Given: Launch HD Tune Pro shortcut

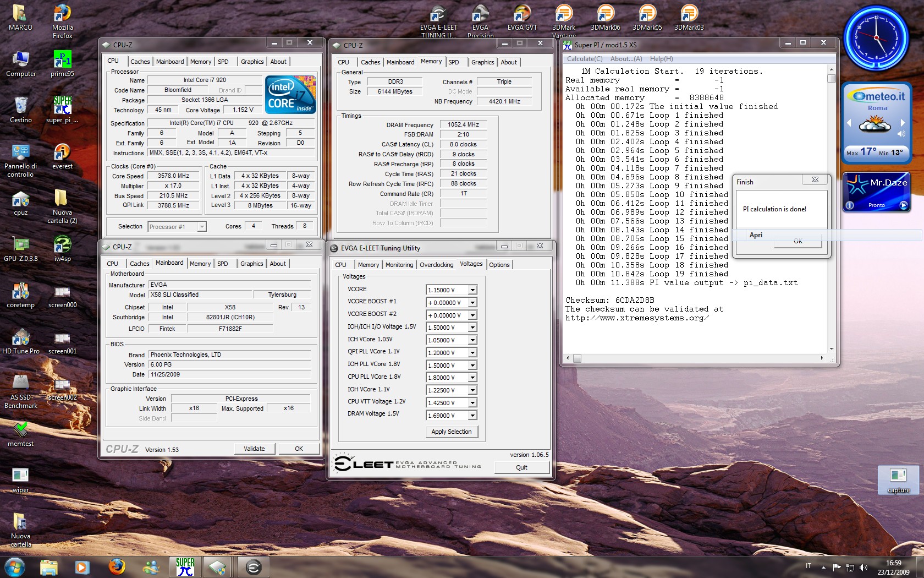Looking at the screenshot, I should [x=20, y=341].
